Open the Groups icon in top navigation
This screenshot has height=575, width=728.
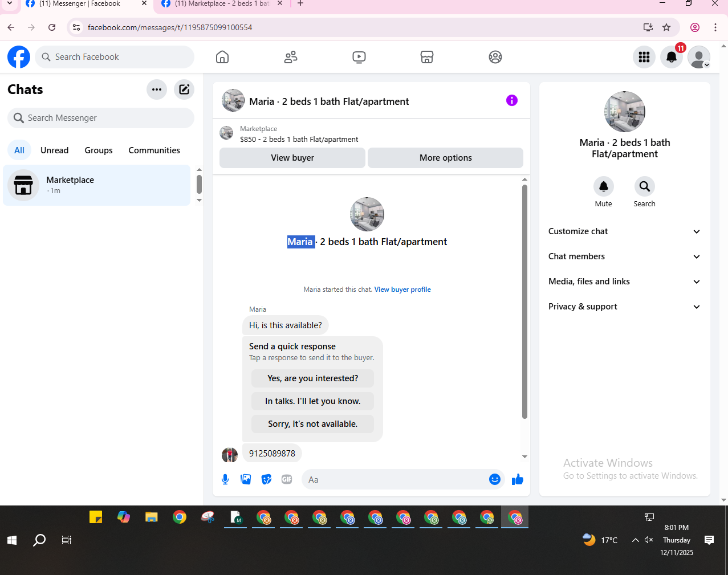coord(495,57)
